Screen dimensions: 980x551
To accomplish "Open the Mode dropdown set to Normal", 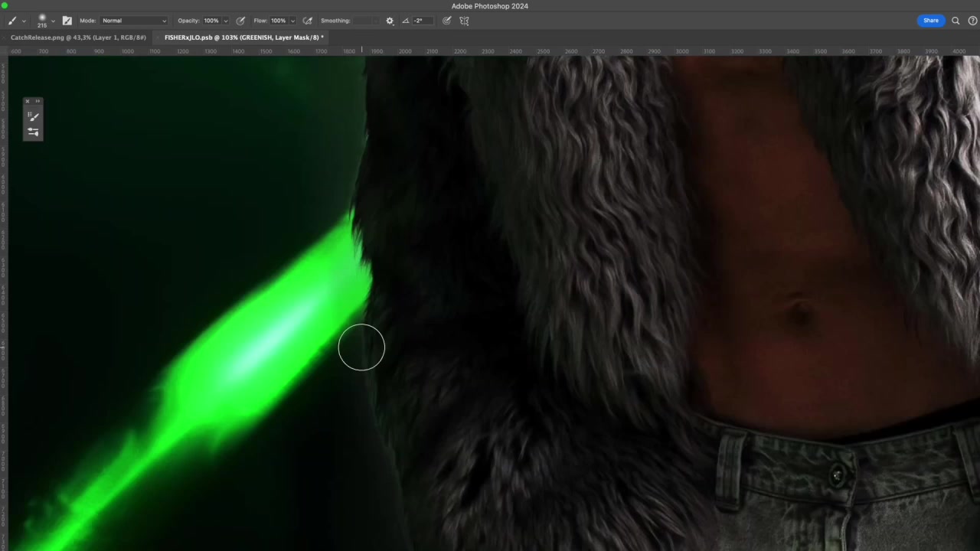I will [134, 21].
